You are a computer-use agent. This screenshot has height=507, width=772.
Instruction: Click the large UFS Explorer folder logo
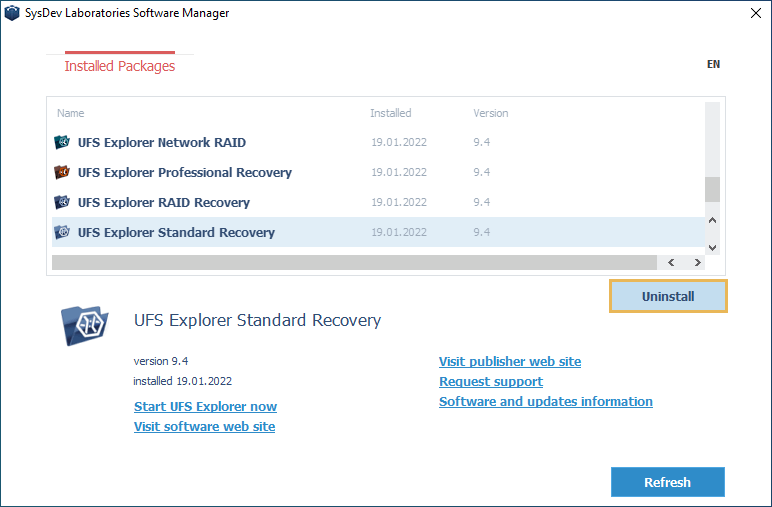click(x=85, y=324)
